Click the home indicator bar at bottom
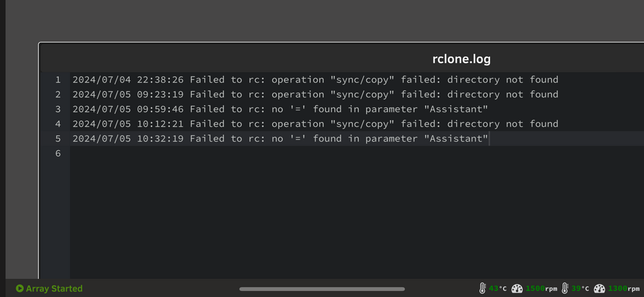Viewport: 644px width, 297px height. pos(322,289)
